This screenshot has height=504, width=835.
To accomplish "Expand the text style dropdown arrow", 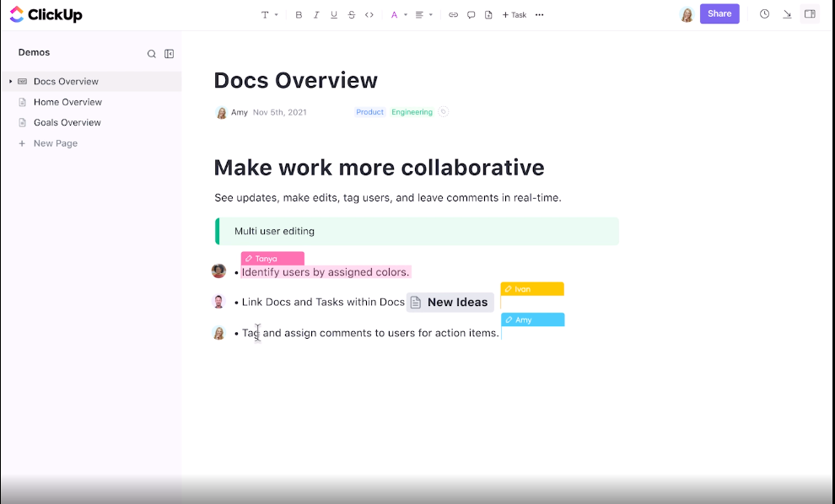I will (277, 15).
